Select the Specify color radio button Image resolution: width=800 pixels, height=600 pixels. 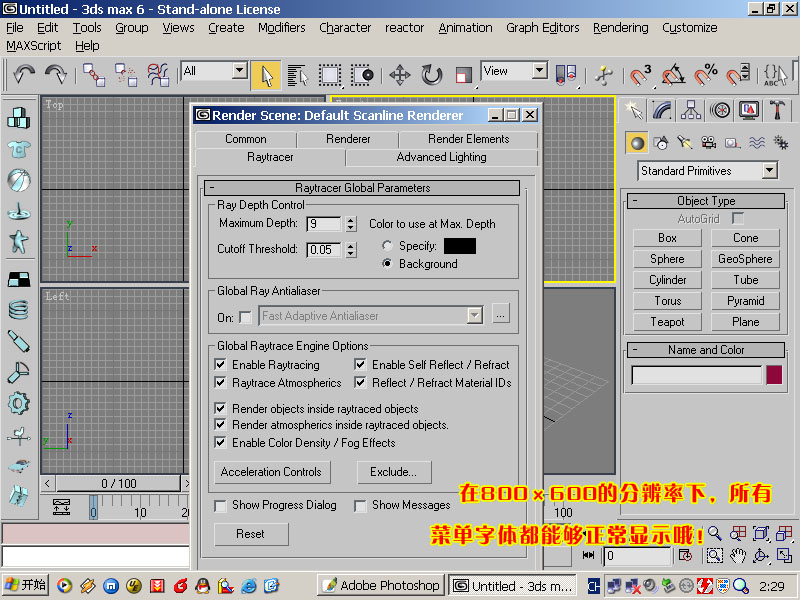coord(387,246)
